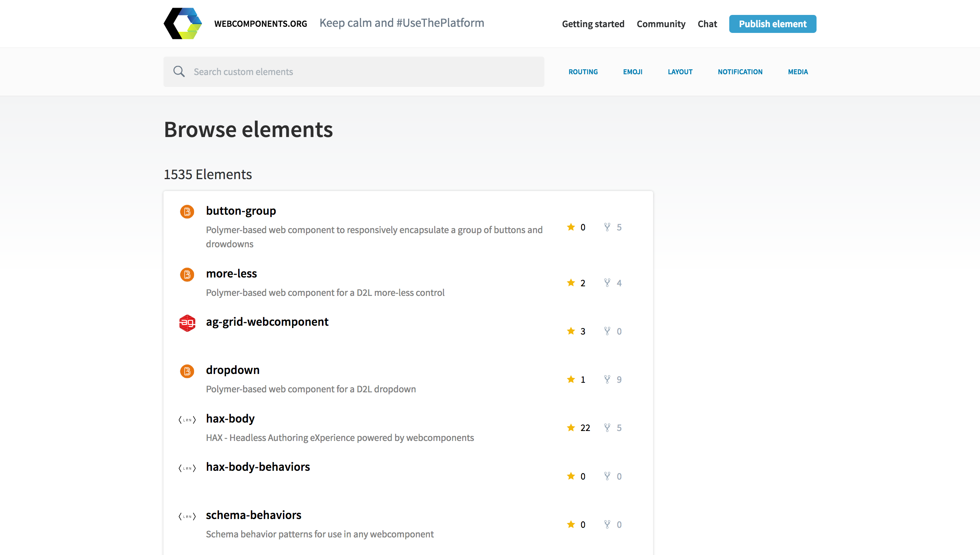Image resolution: width=980 pixels, height=555 pixels.
Task: Click the star icon for ag-grid-webcomponent
Action: click(x=571, y=331)
